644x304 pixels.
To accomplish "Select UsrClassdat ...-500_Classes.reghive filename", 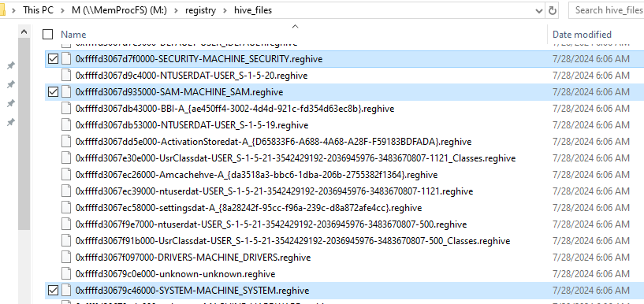I will point(293,241).
